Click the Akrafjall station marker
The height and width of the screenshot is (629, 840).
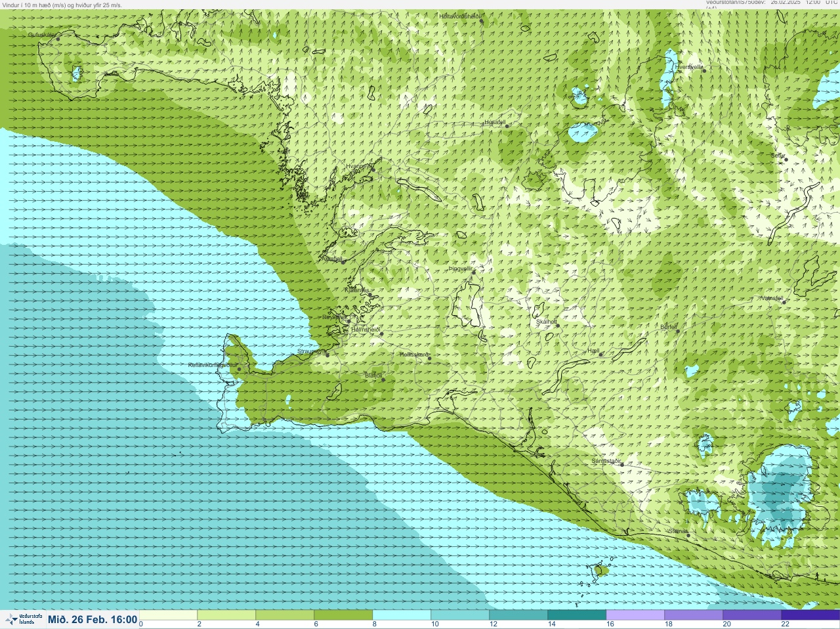(343, 261)
